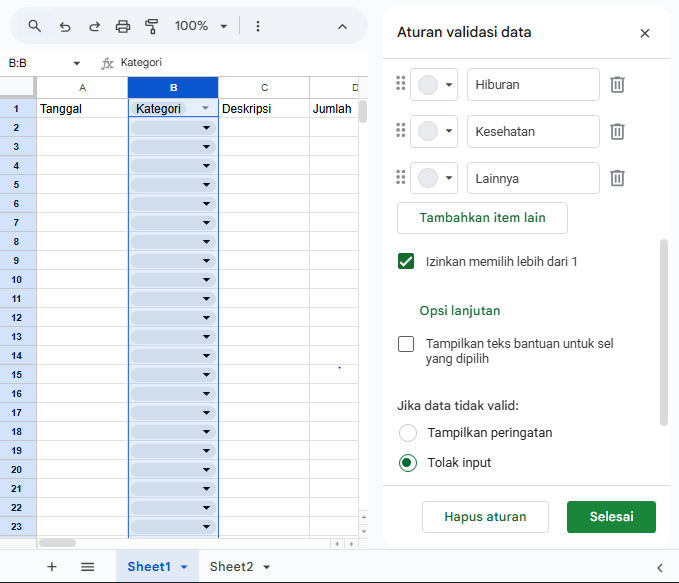The image size is (679, 583).
Task: Delete the Hiburan item with trash icon
Action: (618, 85)
